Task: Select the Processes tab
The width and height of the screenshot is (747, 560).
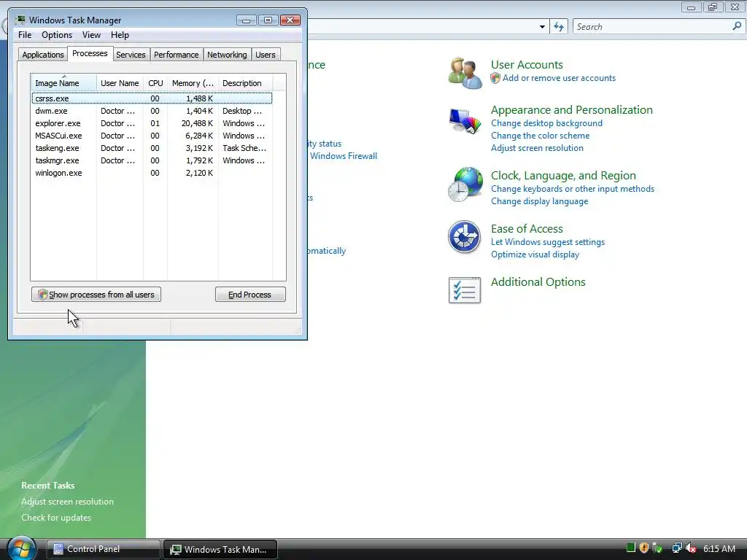Action: click(x=90, y=53)
